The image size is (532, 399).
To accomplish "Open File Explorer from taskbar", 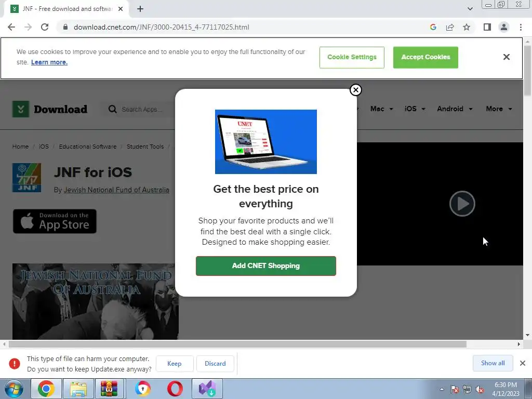I will [x=78, y=389].
